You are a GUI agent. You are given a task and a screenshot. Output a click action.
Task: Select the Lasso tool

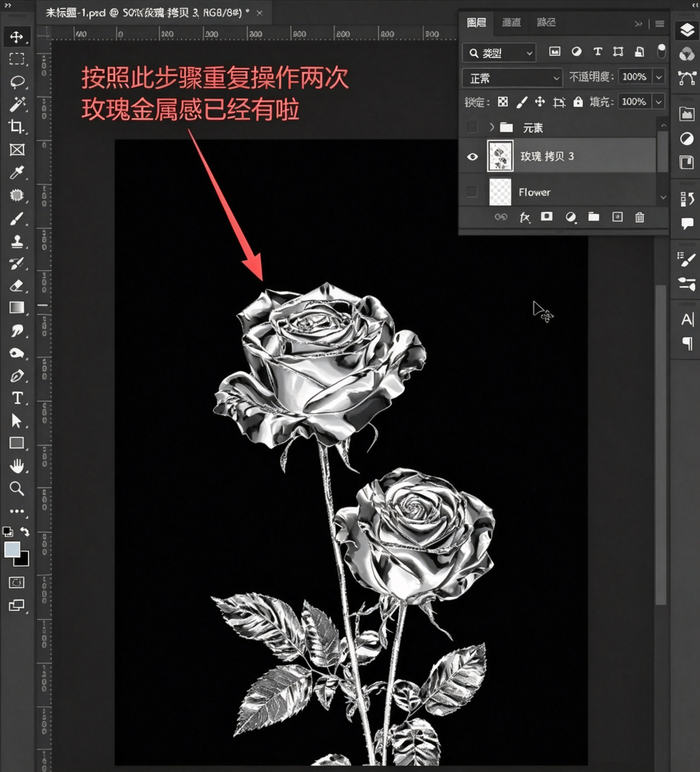click(x=17, y=81)
